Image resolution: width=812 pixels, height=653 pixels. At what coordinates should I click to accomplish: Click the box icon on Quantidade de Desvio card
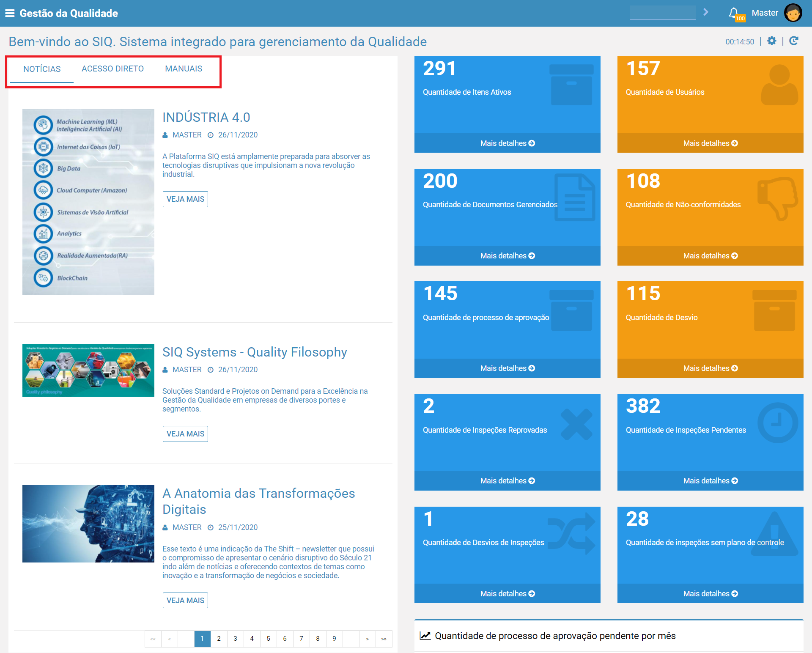774,310
